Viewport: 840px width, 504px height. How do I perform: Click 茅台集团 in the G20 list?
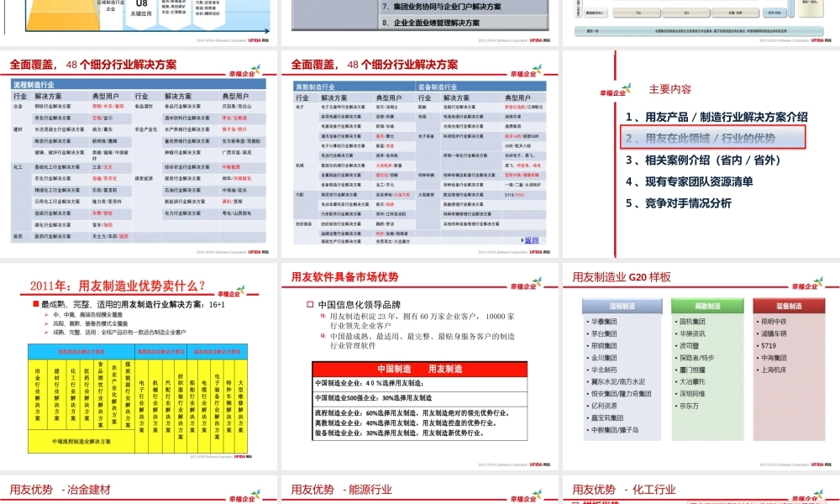tap(604, 333)
